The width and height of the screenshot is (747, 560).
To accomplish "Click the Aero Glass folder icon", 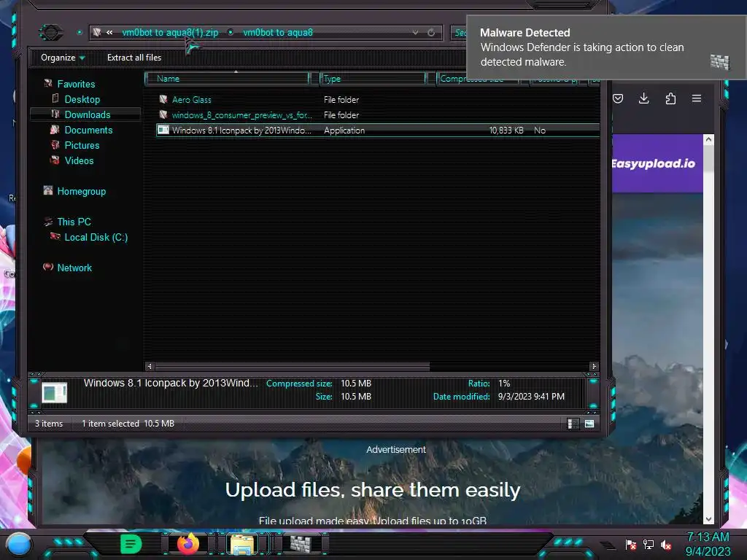I will [x=163, y=99].
